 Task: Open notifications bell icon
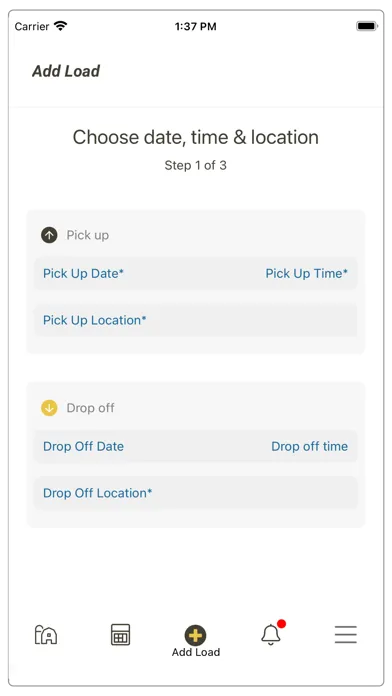271,634
